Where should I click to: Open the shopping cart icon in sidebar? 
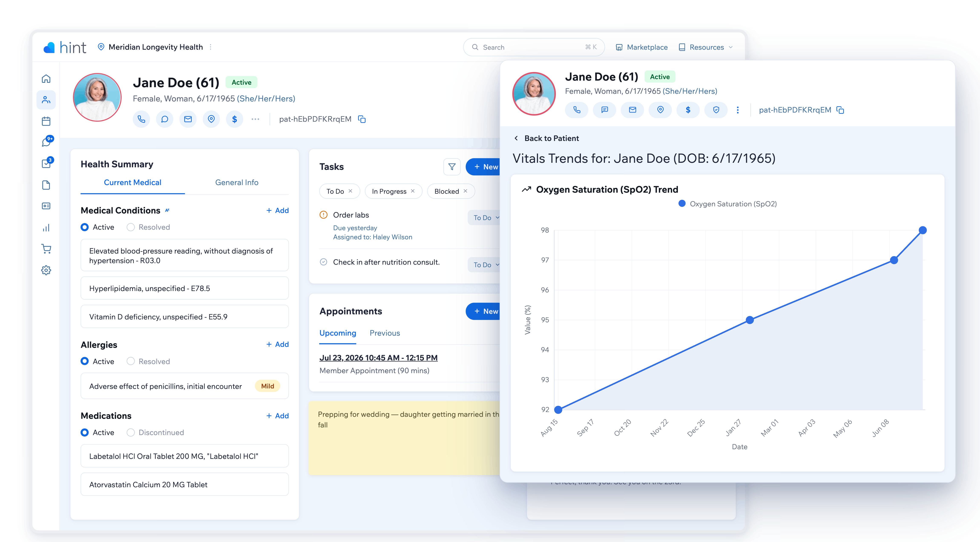(46, 249)
